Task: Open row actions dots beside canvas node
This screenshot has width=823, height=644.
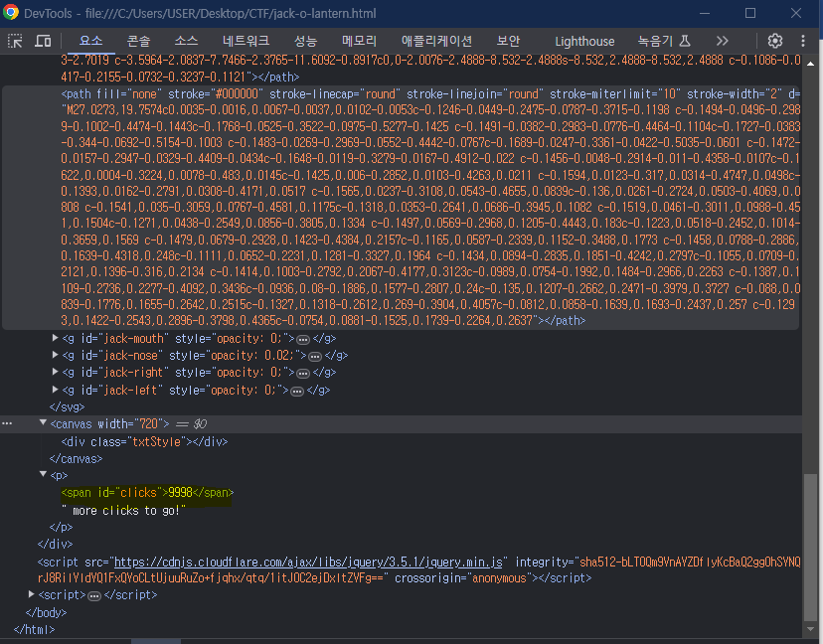Action: [7, 423]
